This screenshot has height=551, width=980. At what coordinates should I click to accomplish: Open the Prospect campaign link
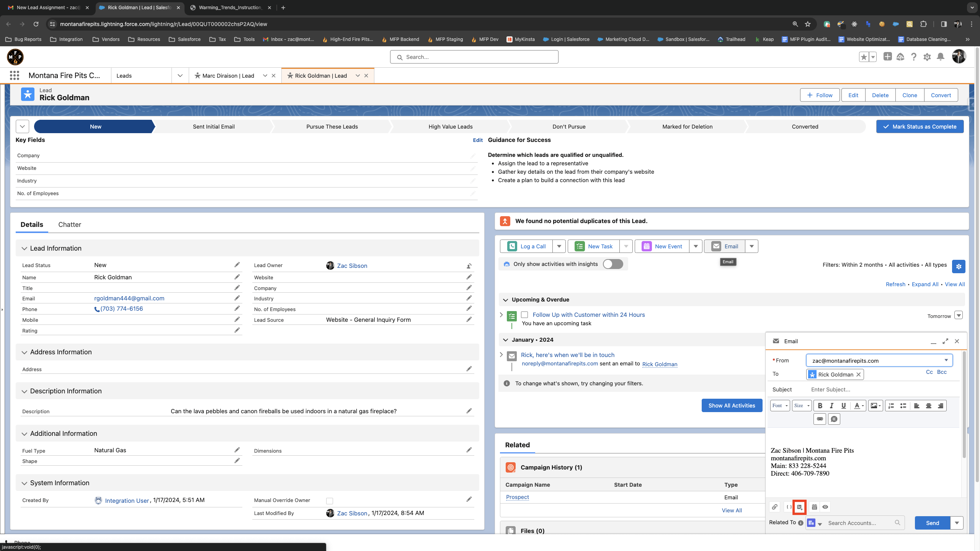coord(517,497)
